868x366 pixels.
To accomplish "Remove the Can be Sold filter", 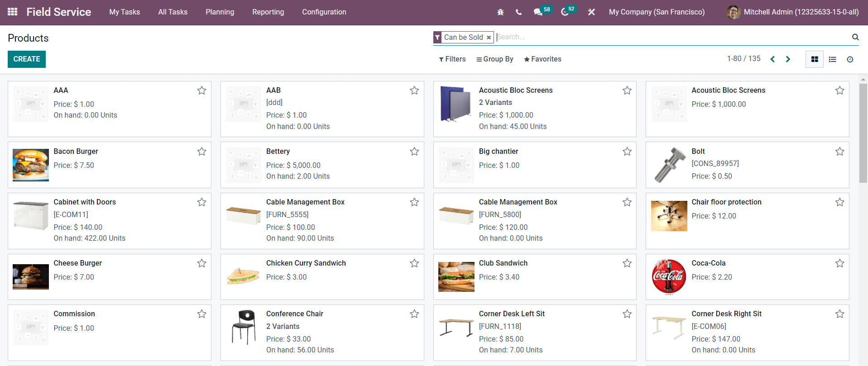I will 489,38.
